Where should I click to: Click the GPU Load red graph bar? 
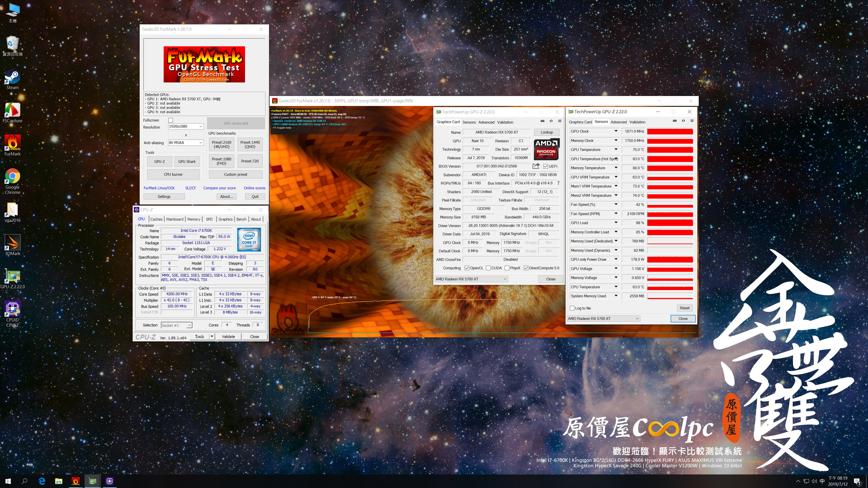tap(670, 223)
